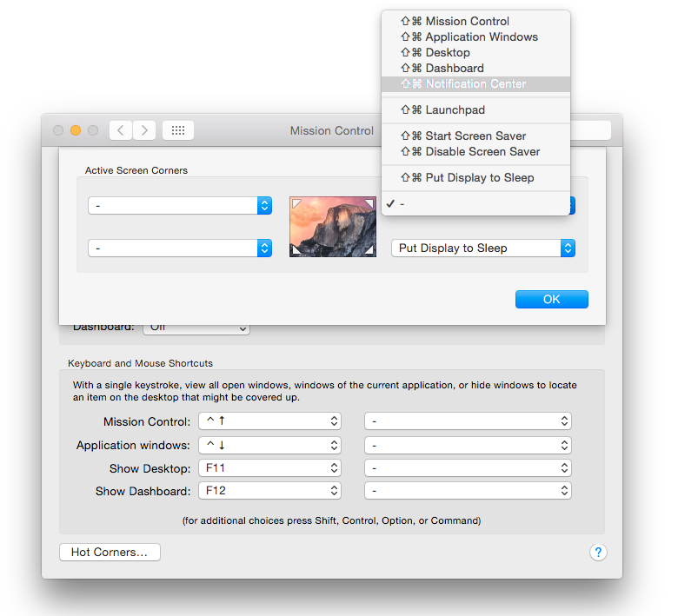Select Disable Screen Saver option
This screenshot has height=616, width=678.
(x=475, y=151)
